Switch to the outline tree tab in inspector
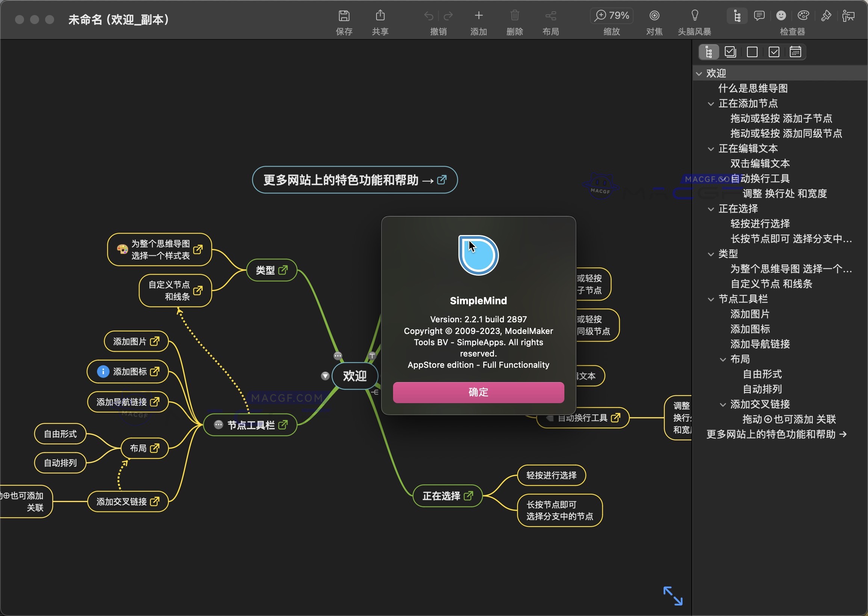Screen dimensions: 868x616 pos(708,52)
